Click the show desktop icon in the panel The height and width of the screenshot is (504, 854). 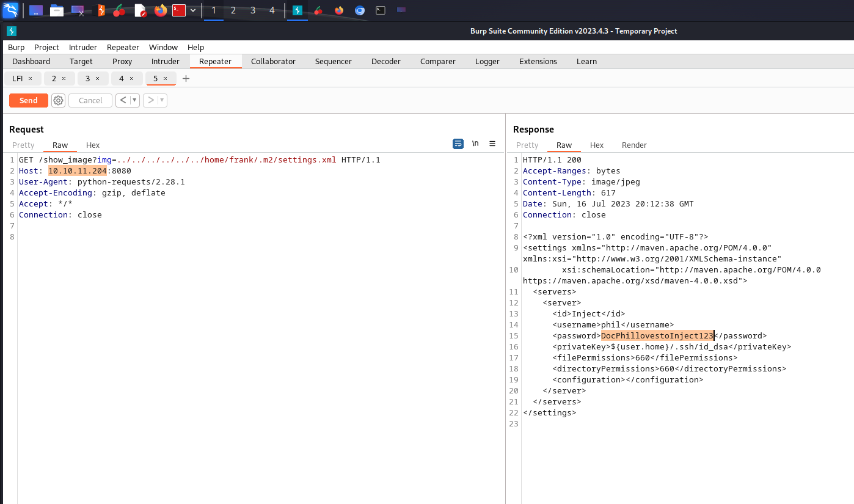pyautogui.click(x=36, y=10)
